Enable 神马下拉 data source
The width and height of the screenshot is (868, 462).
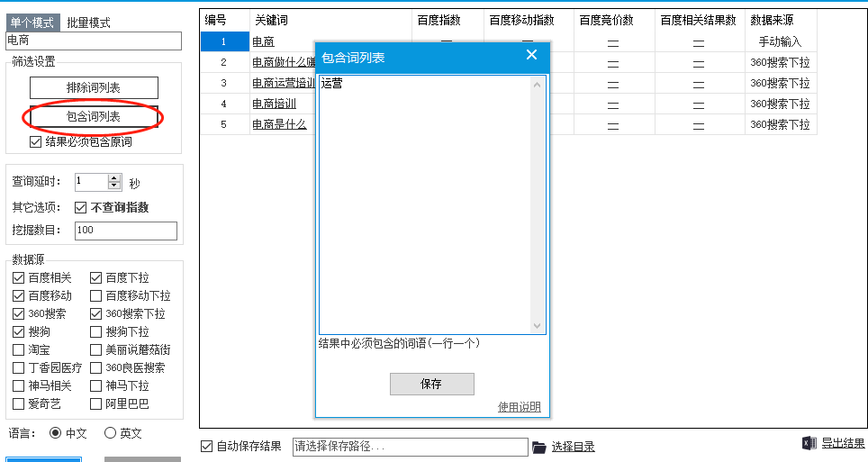point(95,386)
